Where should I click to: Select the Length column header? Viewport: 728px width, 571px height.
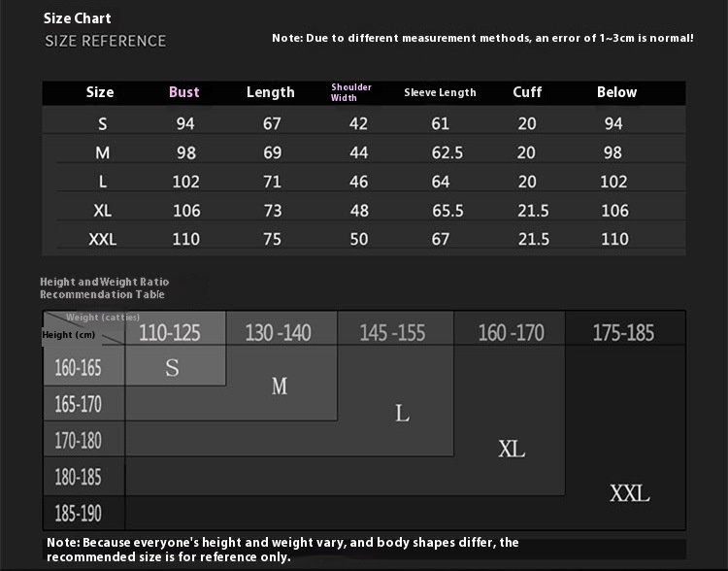(270, 92)
